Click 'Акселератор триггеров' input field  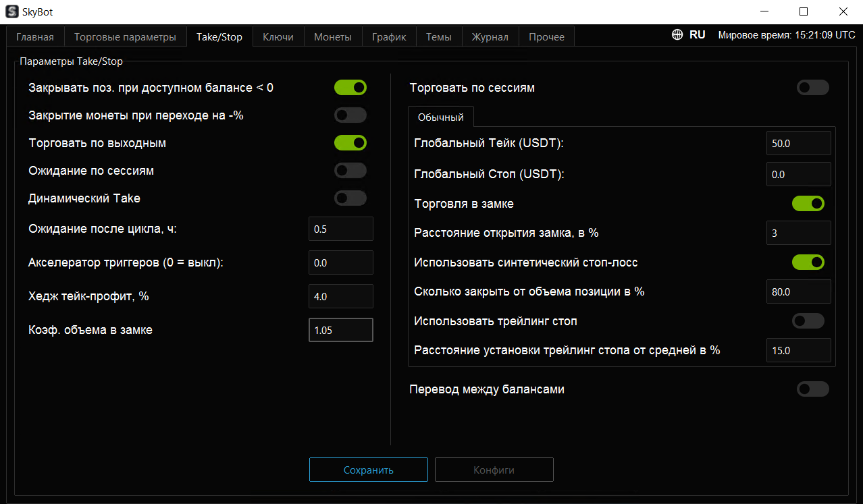(341, 262)
